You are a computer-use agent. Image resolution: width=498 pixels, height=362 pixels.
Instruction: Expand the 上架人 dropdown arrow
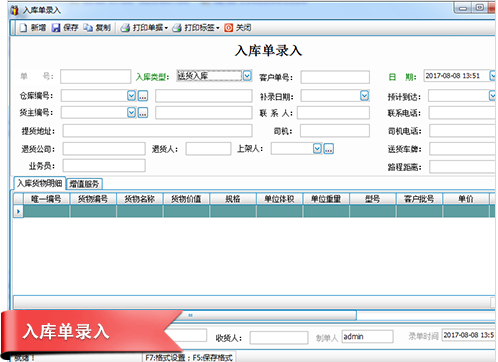coord(317,149)
